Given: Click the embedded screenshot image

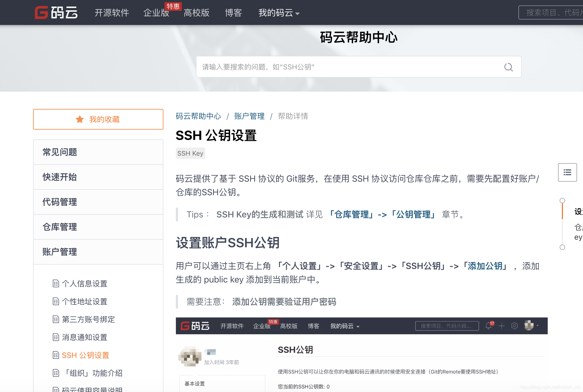Looking at the screenshot, I should [x=362, y=355].
